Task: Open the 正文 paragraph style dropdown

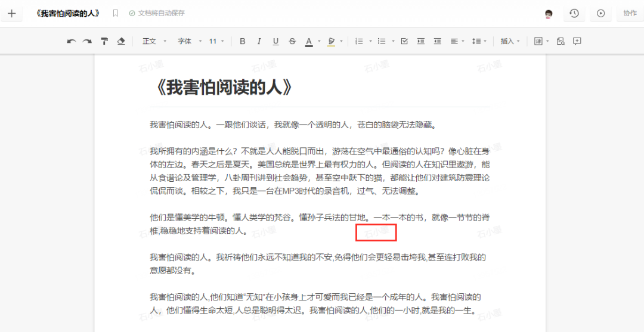Action: pos(153,41)
